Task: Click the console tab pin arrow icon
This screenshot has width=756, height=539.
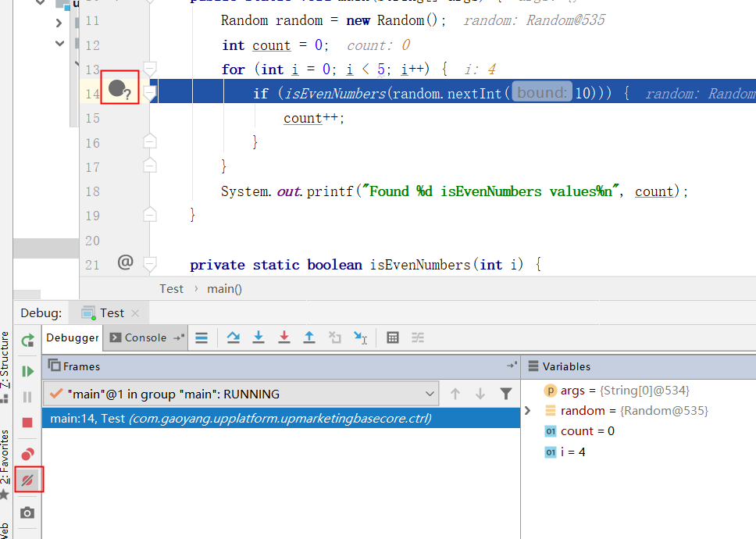Action: (179, 337)
